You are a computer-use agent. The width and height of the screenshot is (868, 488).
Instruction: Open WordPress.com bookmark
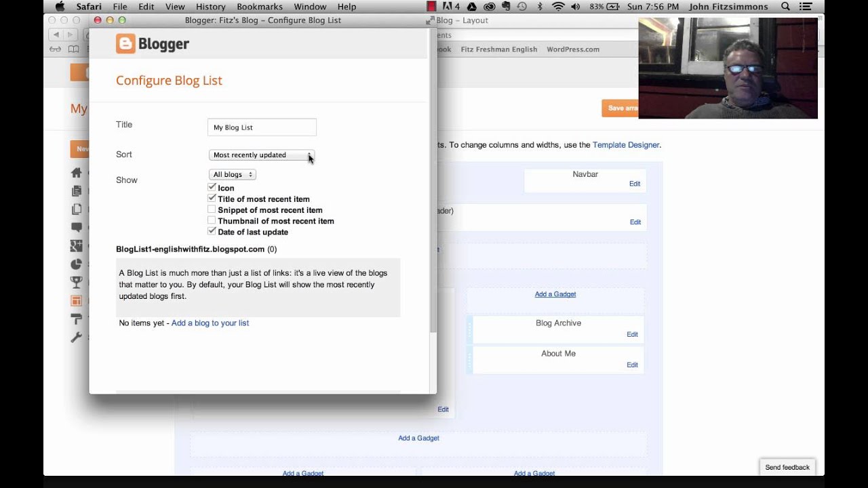click(573, 49)
